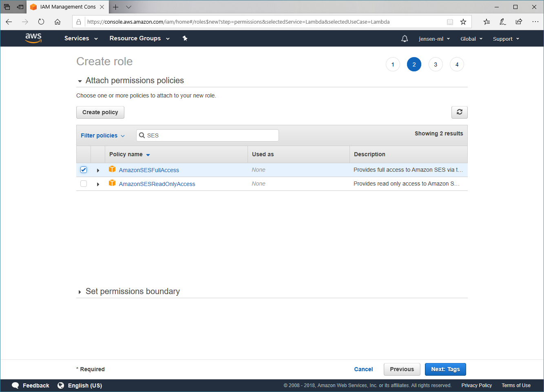Open the Filter policies dropdown

tap(102, 135)
